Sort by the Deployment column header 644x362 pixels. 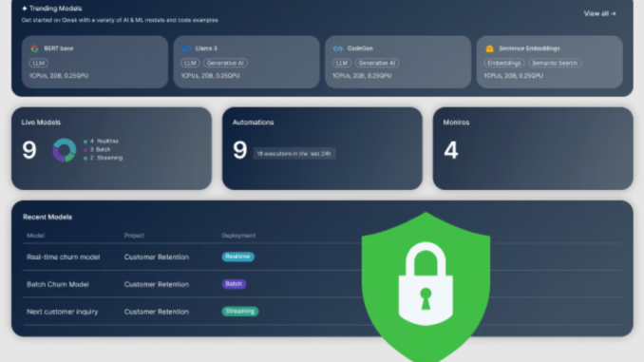click(x=238, y=236)
